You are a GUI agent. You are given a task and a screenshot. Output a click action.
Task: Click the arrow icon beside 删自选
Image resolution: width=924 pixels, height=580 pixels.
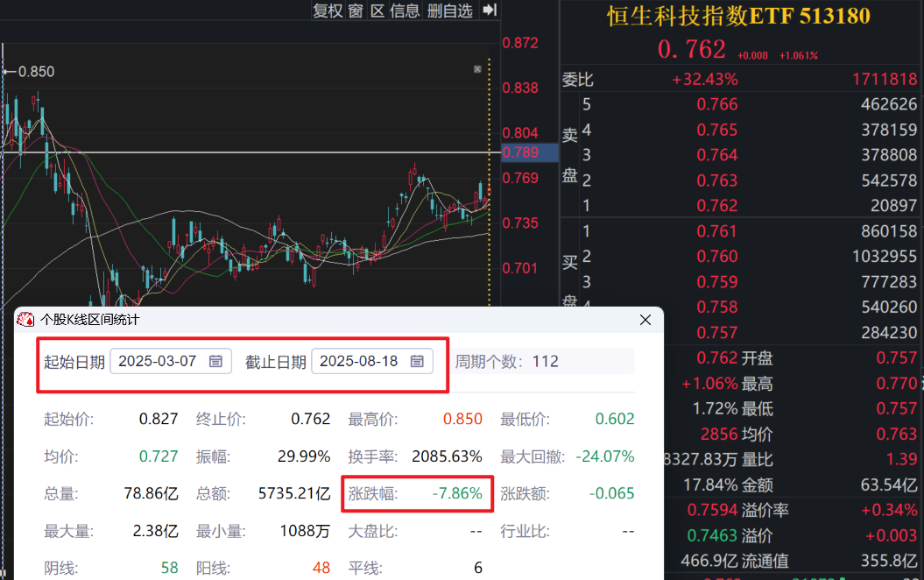coord(490,10)
